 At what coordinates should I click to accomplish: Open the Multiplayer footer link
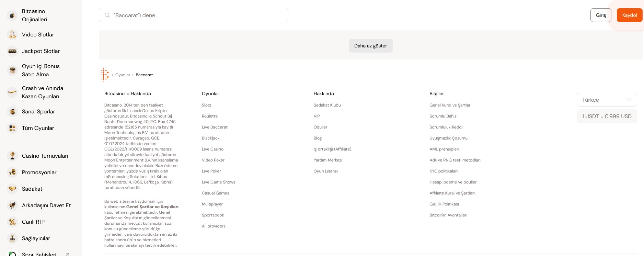(212, 204)
